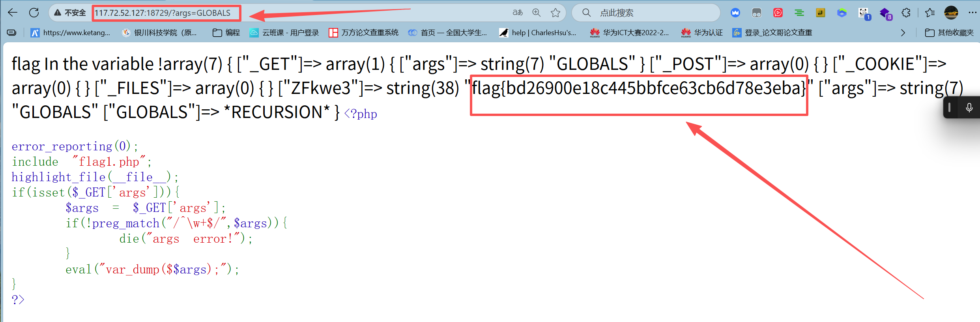
Task: Expand the bookmarks overflow chevron
Action: (x=903, y=32)
